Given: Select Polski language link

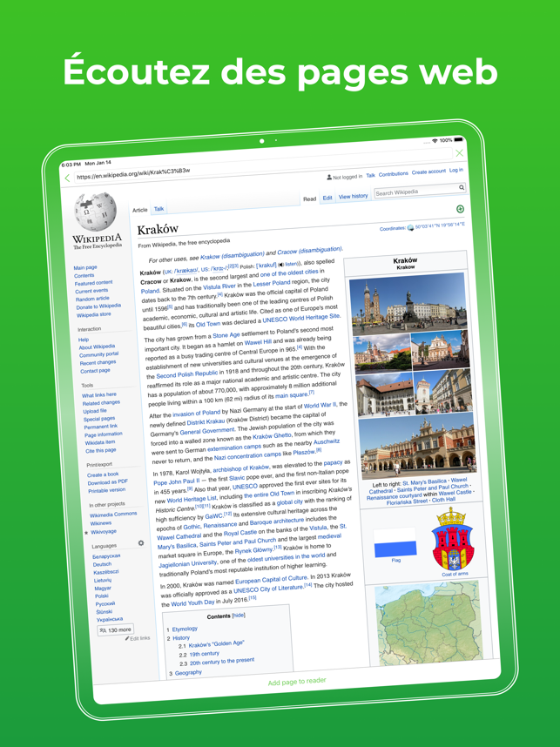Looking at the screenshot, I should coord(102,596).
